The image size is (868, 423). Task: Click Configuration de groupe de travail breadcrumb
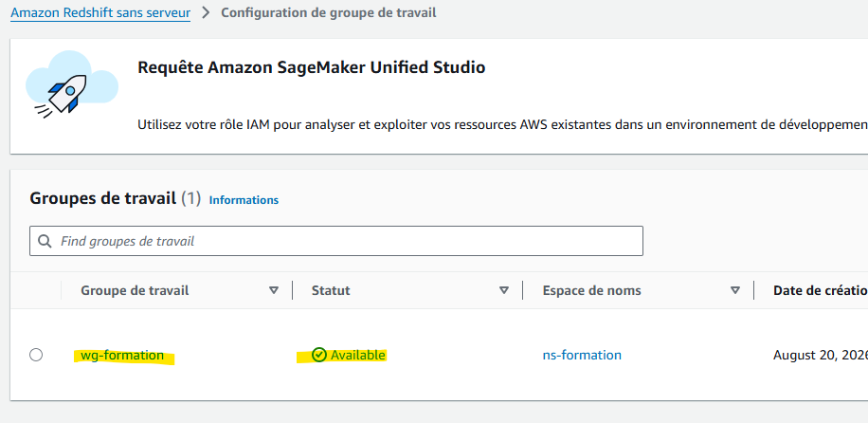pyautogui.click(x=329, y=12)
